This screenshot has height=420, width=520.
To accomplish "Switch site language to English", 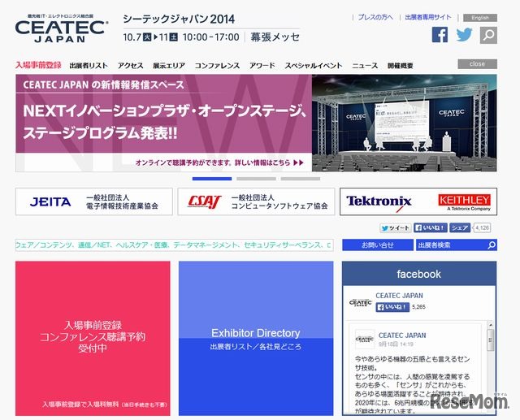I will [x=480, y=18].
